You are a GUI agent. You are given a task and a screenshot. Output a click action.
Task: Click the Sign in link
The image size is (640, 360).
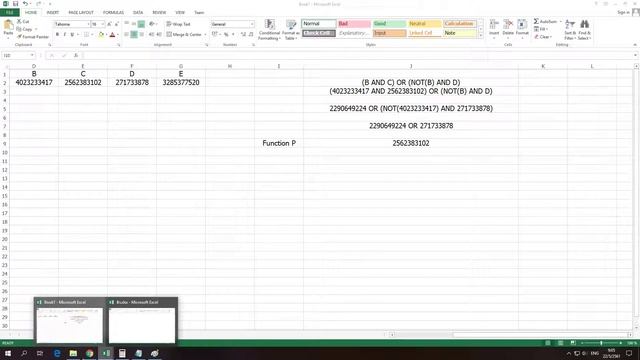click(623, 13)
